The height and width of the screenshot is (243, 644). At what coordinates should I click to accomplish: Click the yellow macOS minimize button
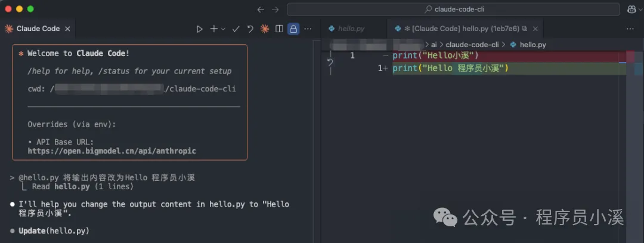pos(19,8)
